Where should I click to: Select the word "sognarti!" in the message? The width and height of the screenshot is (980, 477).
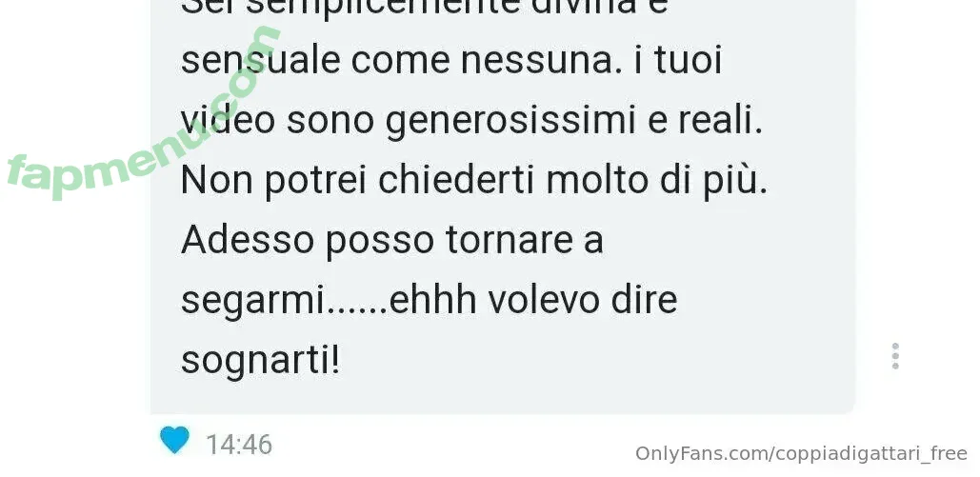coord(261,361)
